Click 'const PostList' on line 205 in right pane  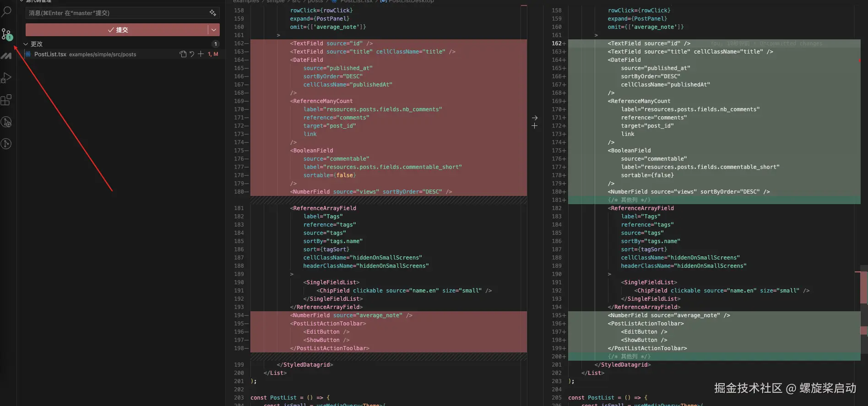pyautogui.click(x=591, y=398)
